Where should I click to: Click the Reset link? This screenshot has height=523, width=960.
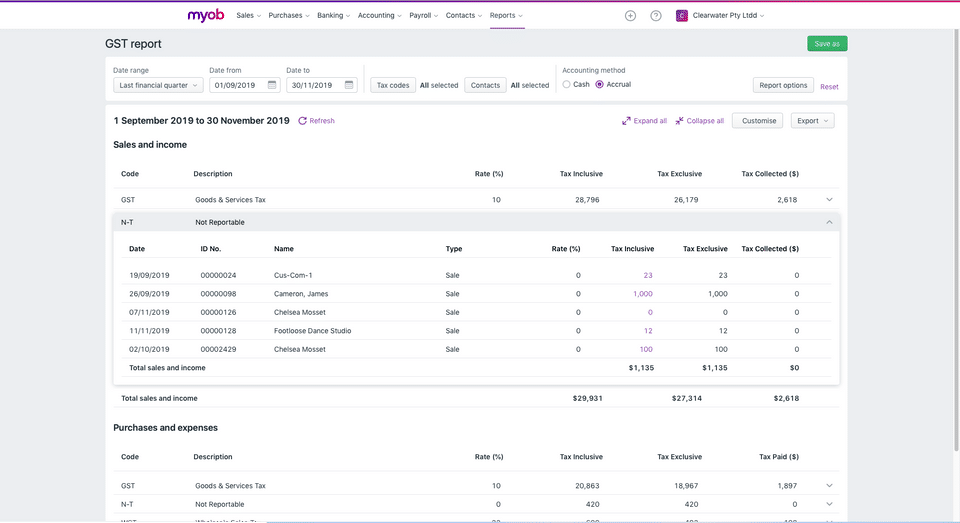(x=829, y=87)
